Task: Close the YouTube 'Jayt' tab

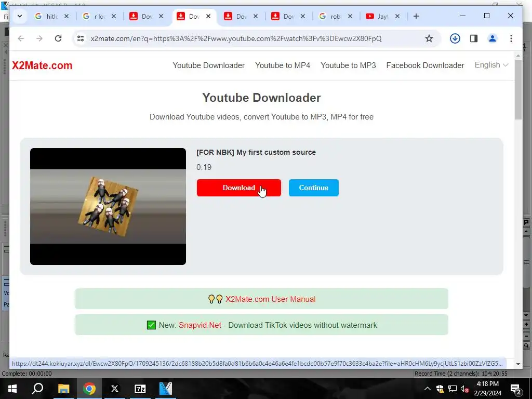Action: pos(397,16)
